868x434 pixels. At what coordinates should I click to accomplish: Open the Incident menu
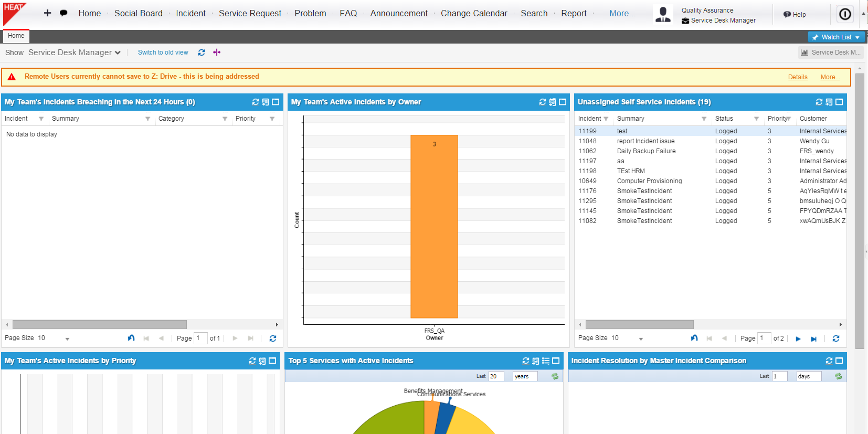pos(190,14)
